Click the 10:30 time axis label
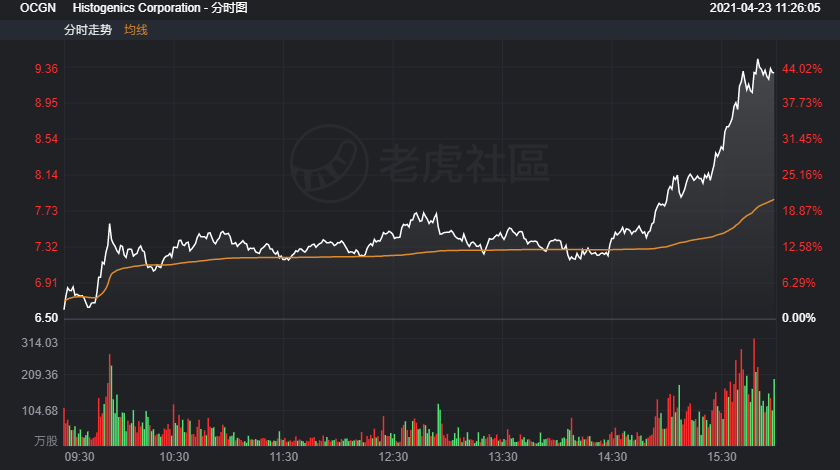Screen dimensions: 840x470 tap(174, 457)
